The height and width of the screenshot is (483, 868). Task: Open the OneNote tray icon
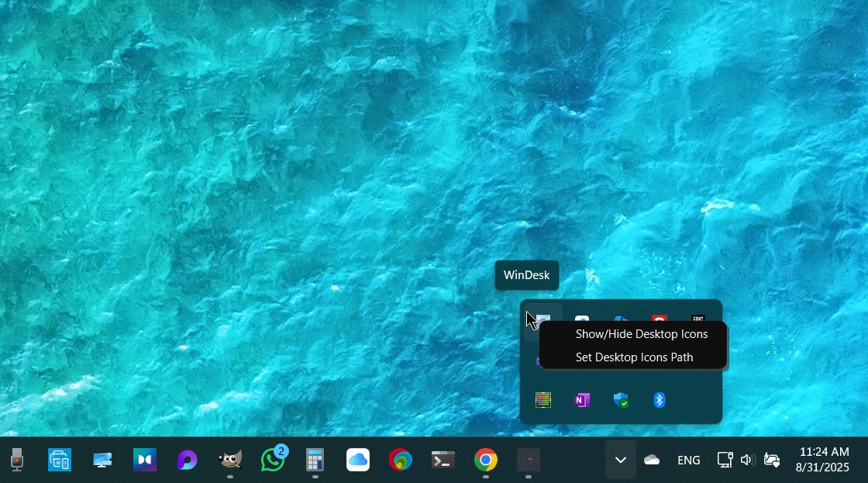coord(582,400)
